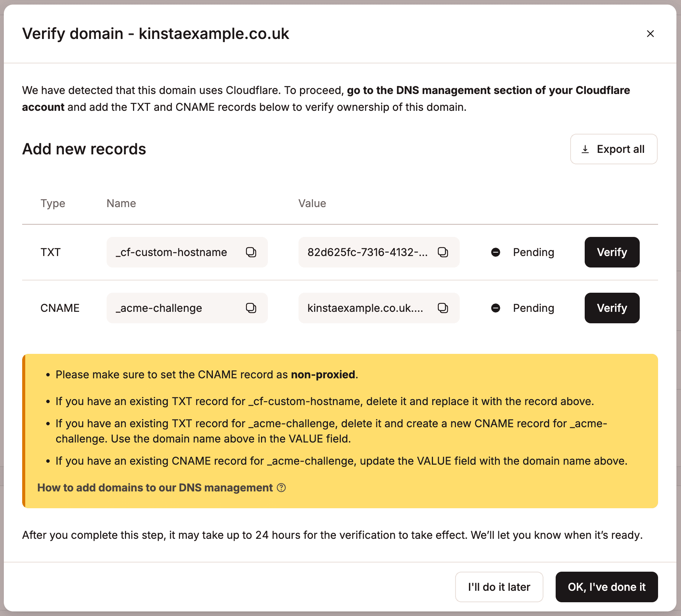Copy the TXT record value
The image size is (681, 616).
443,252
